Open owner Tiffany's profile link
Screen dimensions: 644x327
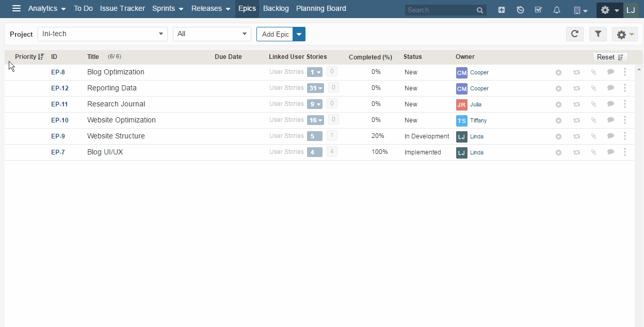click(478, 120)
